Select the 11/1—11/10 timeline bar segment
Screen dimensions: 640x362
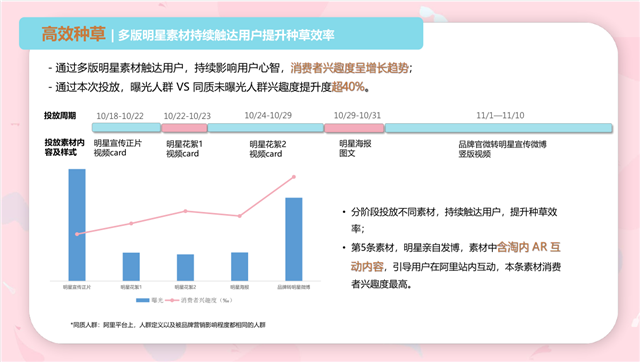pos(498,128)
